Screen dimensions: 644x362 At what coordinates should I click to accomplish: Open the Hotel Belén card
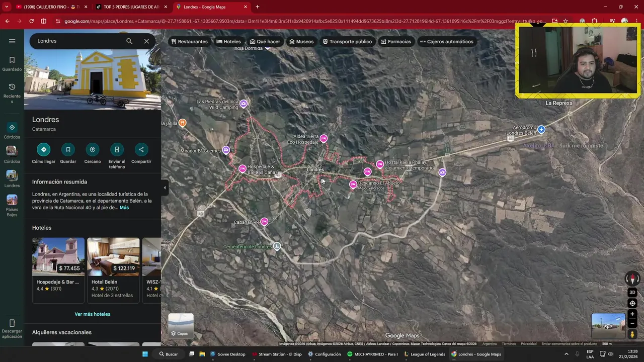coord(113,270)
